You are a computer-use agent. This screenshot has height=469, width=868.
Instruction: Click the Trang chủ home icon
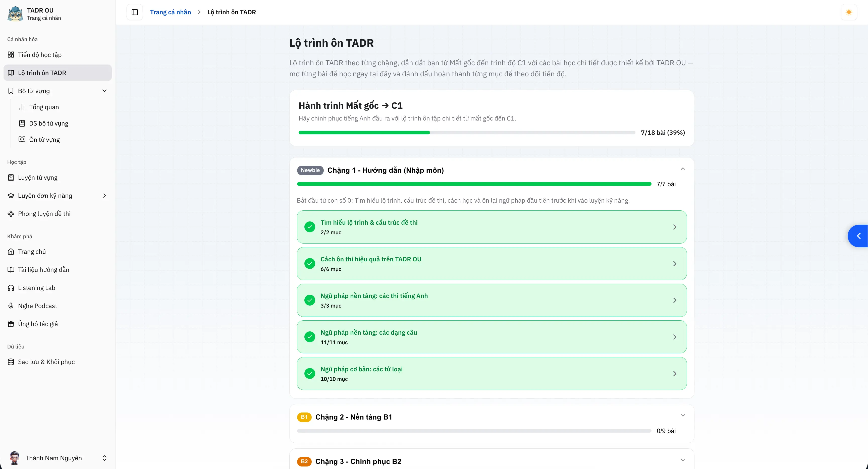(x=11, y=252)
